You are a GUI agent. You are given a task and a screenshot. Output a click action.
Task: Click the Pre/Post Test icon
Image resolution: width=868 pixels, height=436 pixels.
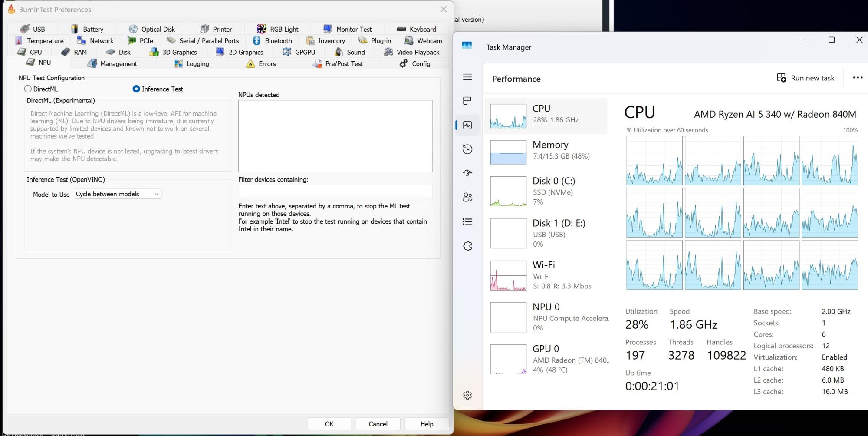coord(317,63)
